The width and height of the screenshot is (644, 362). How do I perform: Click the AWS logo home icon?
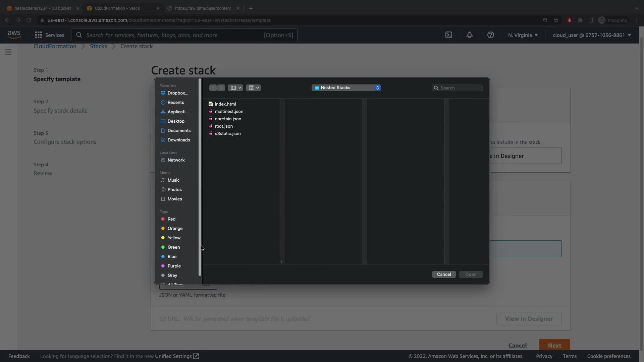(14, 35)
